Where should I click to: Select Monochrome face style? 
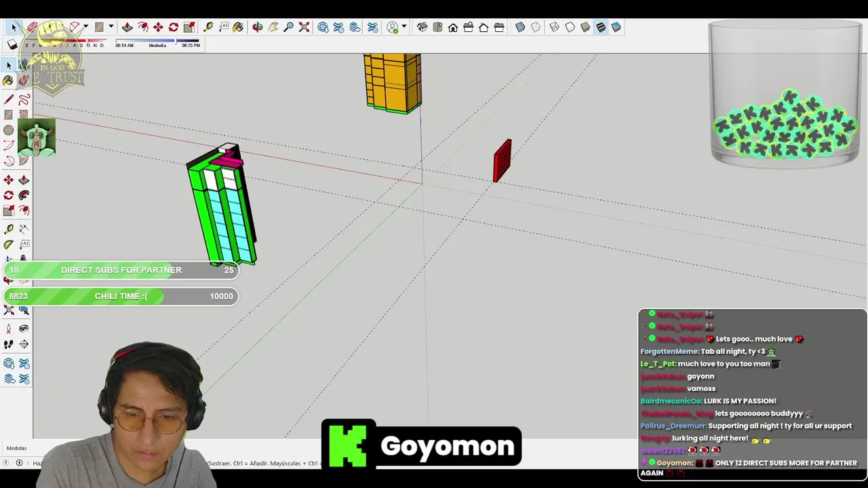click(x=616, y=27)
